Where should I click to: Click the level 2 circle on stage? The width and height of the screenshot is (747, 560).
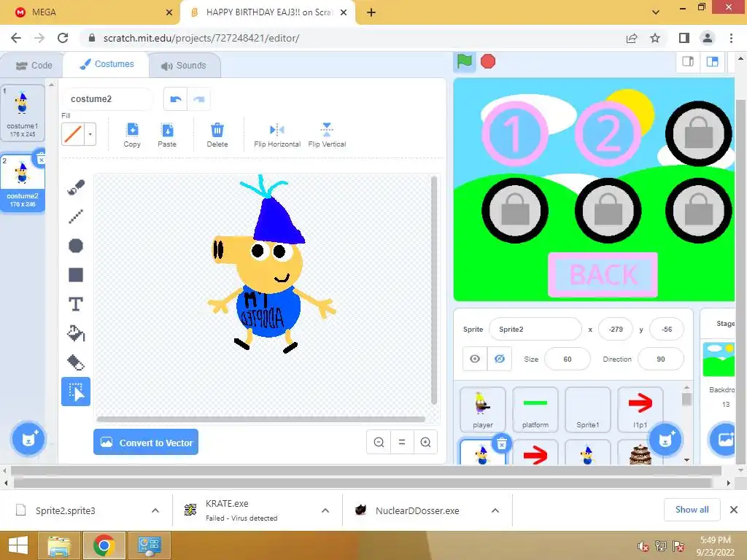608,133
